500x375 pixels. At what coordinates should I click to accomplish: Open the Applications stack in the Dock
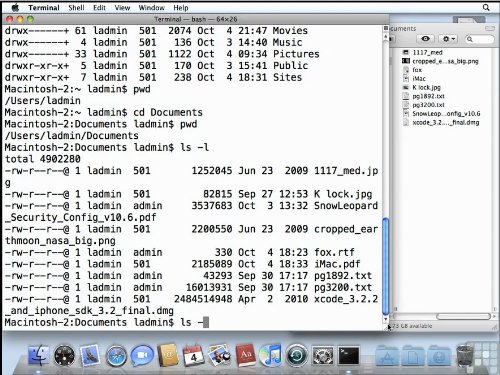pos(387,356)
